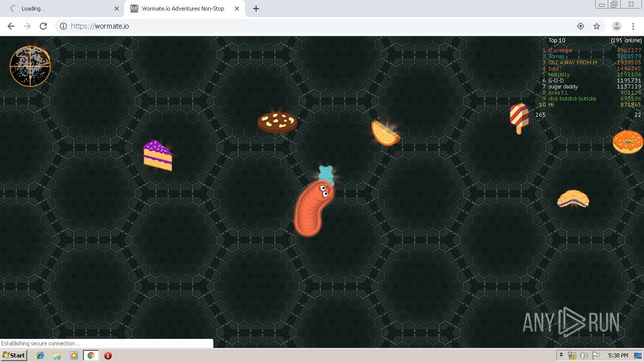
Task: Open a new browser tab
Action: click(x=256, y=9)
